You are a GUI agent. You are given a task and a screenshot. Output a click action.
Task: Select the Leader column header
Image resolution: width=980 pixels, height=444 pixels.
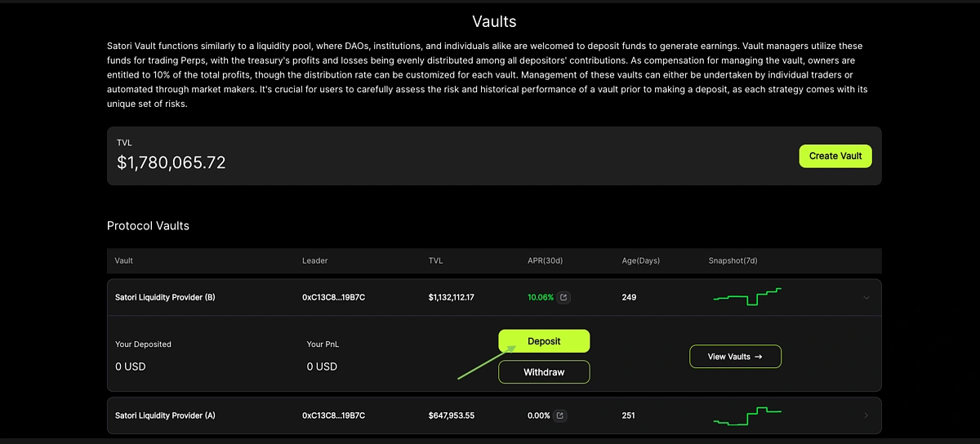coord(315,260)
